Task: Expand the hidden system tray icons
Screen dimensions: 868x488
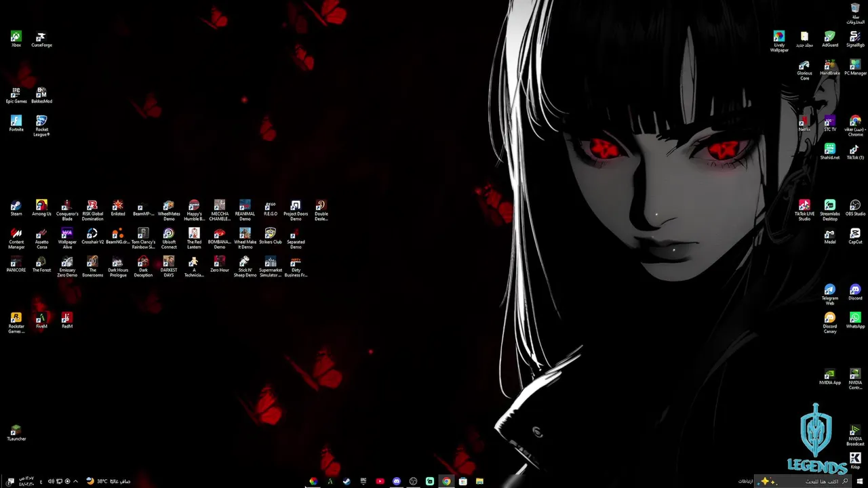Action: pos(75,481)
